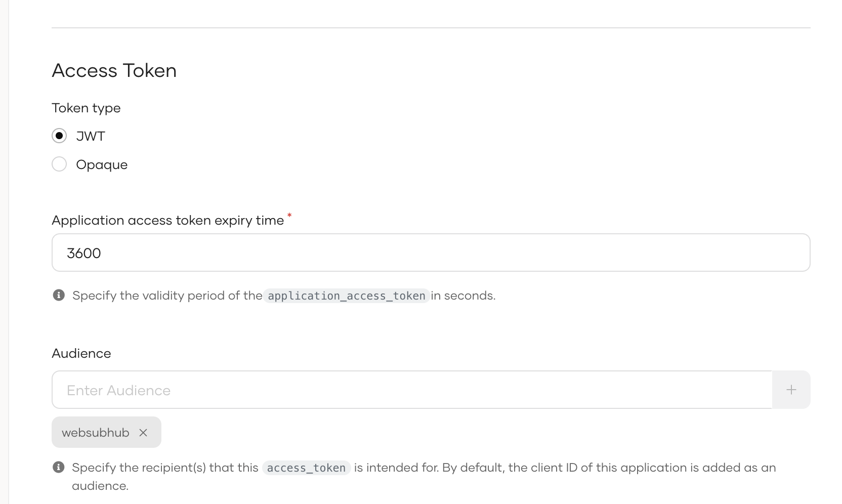The image size is (842, 504).
Task: Click info icon beside recipient hint
Action: tap(59, 467)
